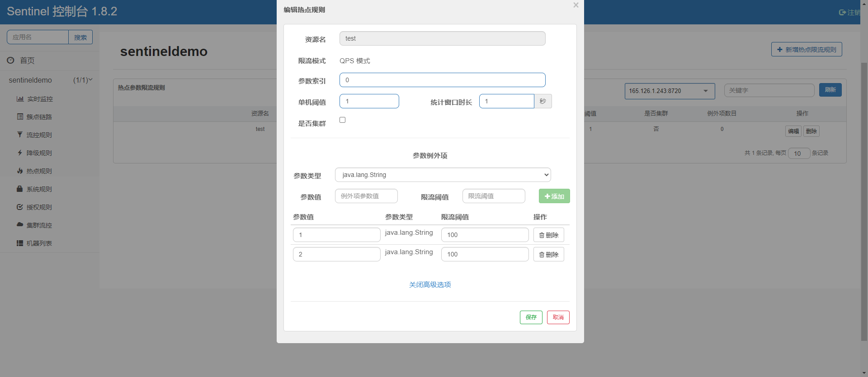Click the list icon for 机器列表
The height and width of the screenshot is (377, 868).
point(20,243)
